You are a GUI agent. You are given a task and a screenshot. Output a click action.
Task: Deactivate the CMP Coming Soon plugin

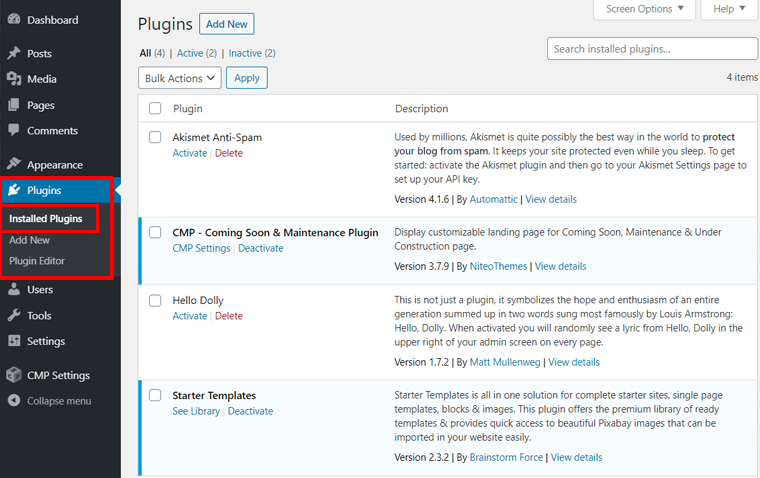click(x=261, y=248)
